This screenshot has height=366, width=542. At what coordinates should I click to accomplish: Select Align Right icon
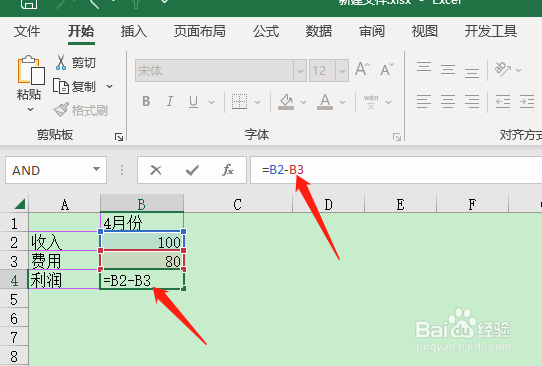472,102
